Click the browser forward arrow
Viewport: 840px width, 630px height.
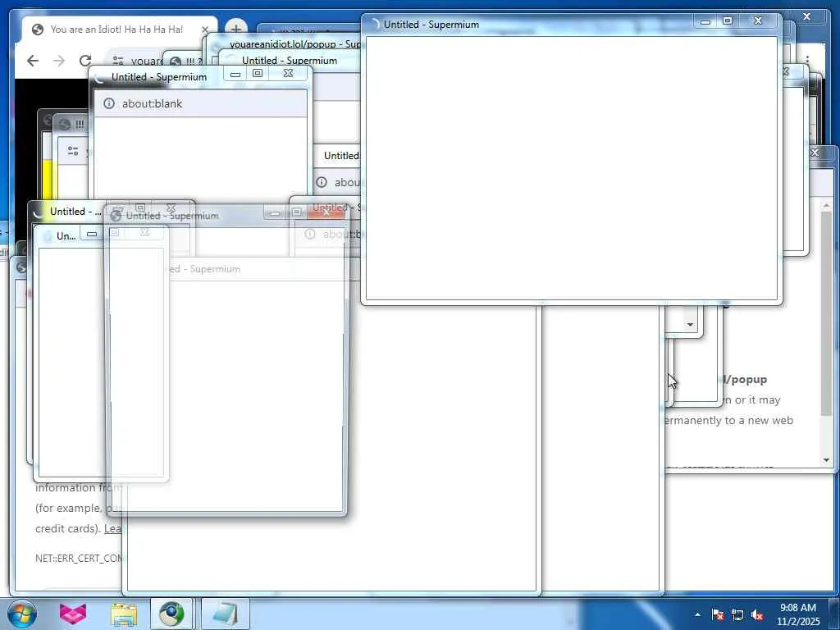tap(59, 61)
